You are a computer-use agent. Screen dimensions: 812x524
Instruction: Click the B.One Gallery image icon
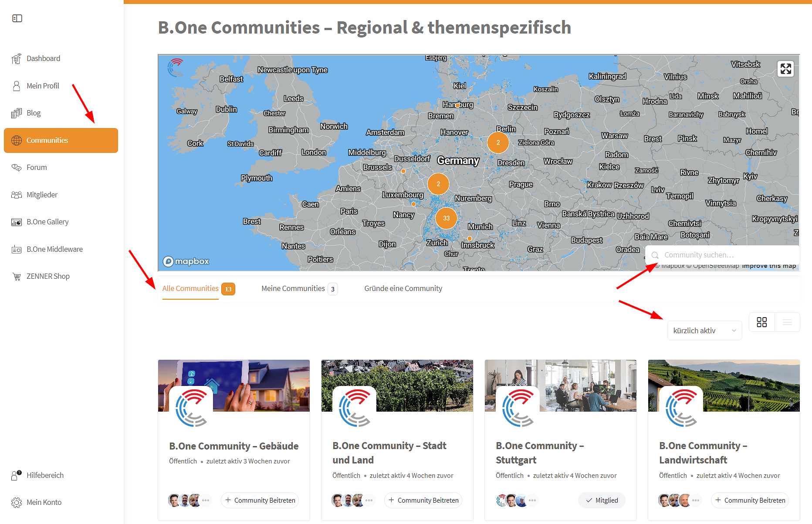click(x=17, y=222)
